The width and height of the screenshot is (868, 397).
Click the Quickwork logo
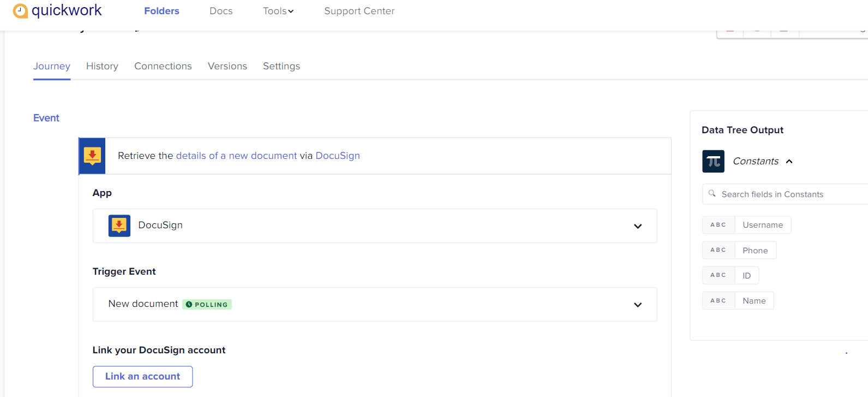[x=57, y=10]
